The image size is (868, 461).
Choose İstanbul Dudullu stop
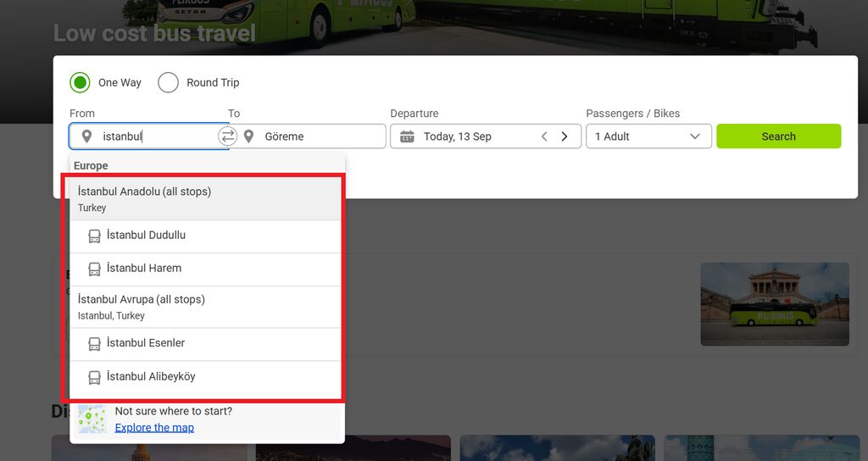(205, 237)
